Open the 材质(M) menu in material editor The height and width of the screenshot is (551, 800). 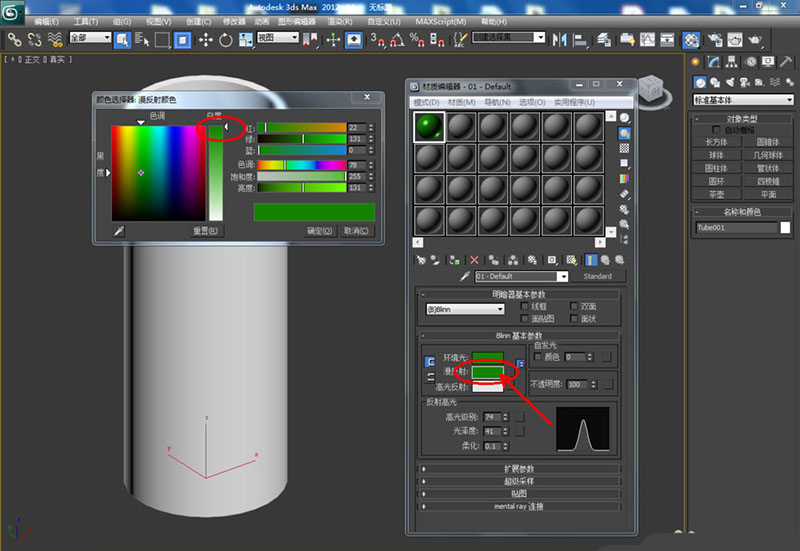461,102
